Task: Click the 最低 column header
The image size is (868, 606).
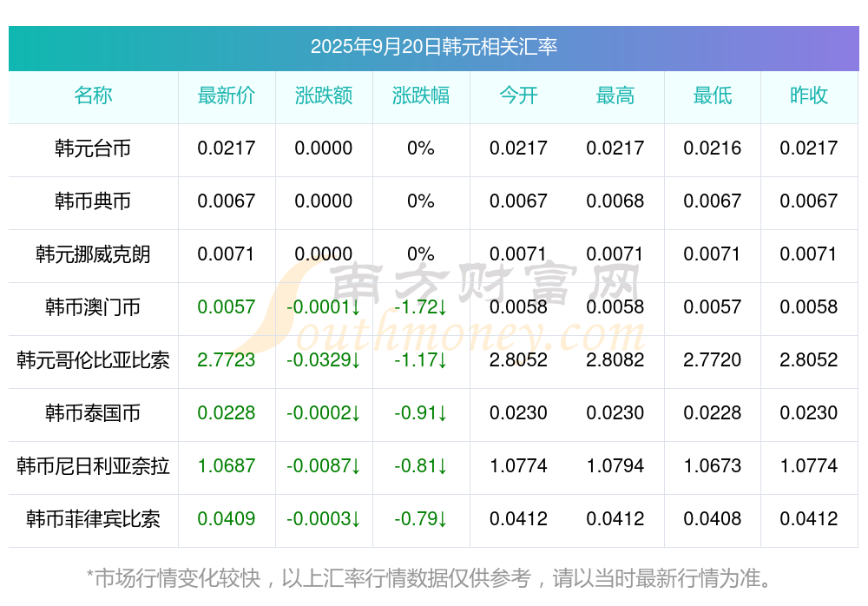Action: 713,96
